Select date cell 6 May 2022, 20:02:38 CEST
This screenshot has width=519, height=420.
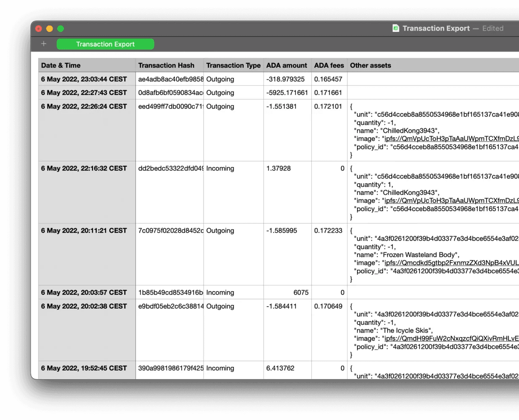[87, 330]
